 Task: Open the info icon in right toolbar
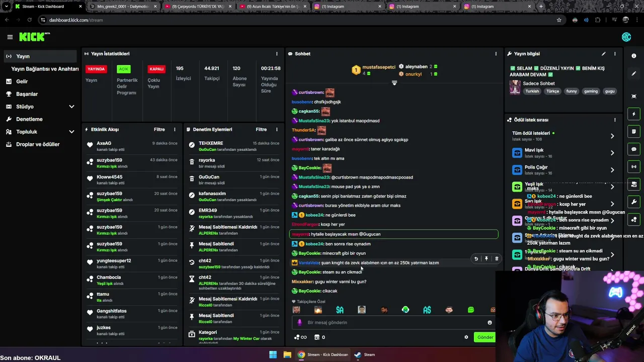(x=634, y=56)
